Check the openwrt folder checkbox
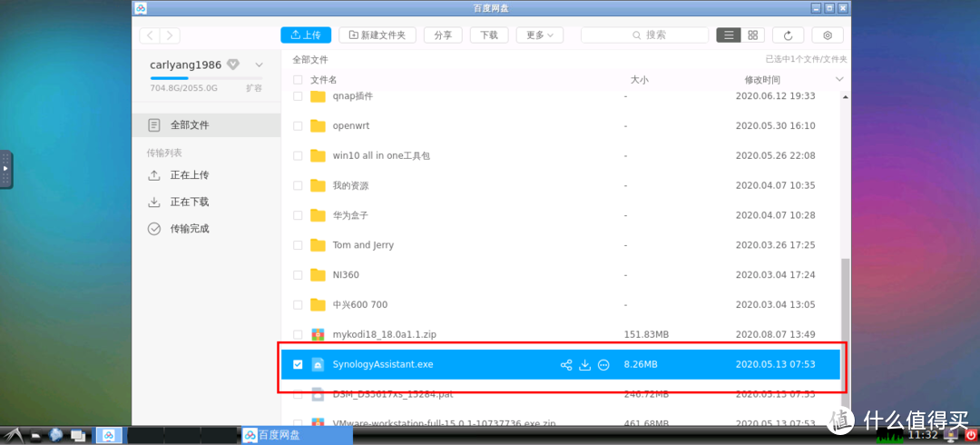 click(298, 126)
